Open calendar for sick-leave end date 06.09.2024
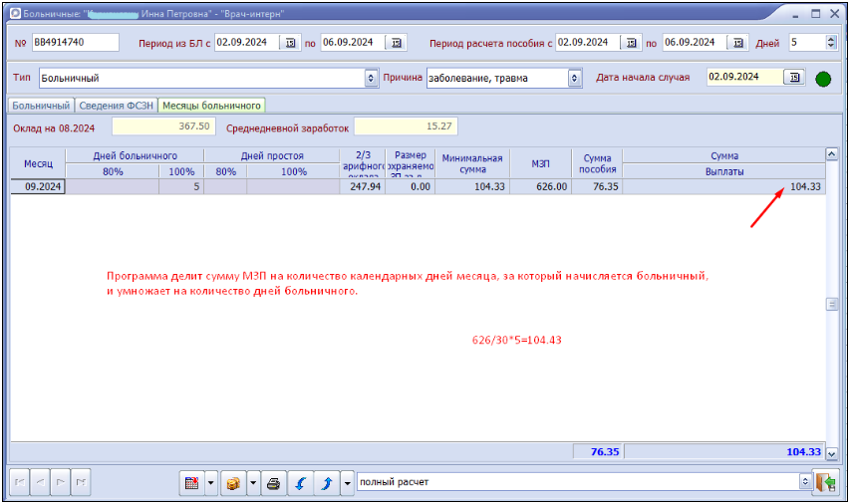Screen dimensions: 850x504 [396, 43]
